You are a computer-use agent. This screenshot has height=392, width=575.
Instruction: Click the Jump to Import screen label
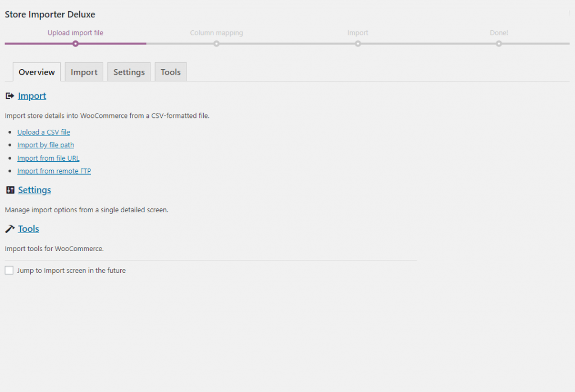[x=71, y=270]
